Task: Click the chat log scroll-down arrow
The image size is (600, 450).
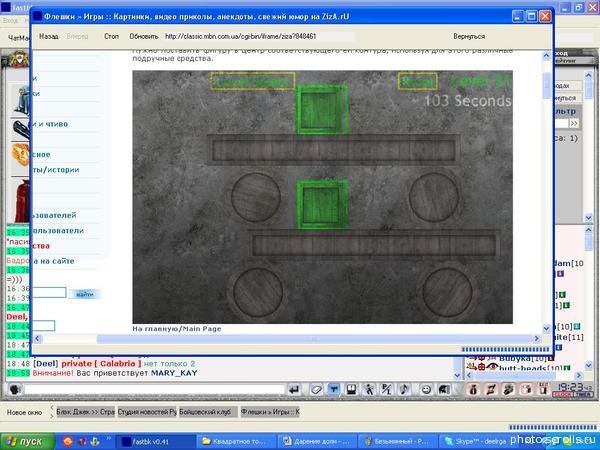Action: coord(457,375)
